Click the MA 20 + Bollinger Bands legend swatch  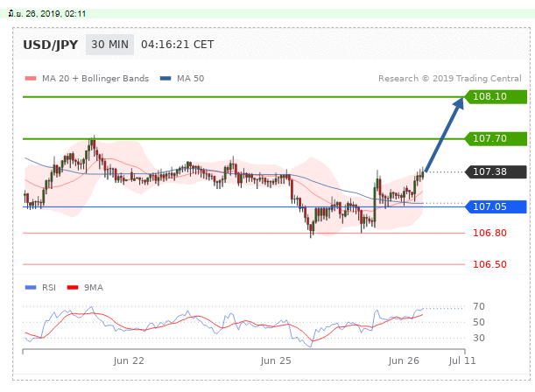click(31, 79)
